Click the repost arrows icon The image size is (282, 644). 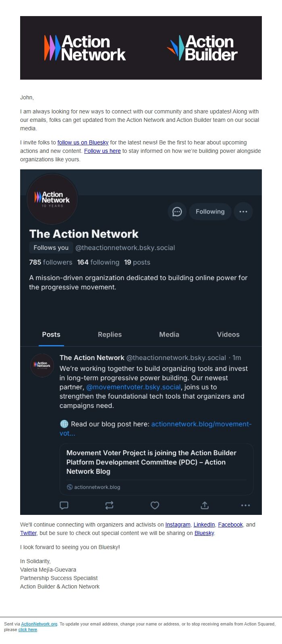(x=109, y=505)
